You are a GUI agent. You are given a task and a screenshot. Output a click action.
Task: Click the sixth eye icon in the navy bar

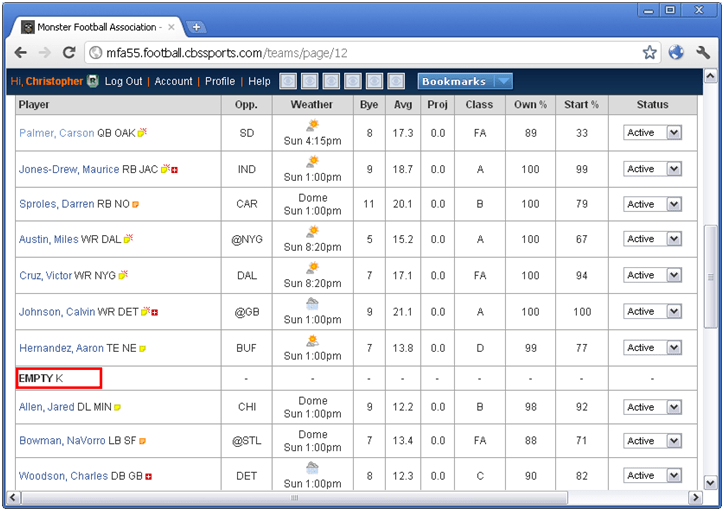tap(396, 81)
